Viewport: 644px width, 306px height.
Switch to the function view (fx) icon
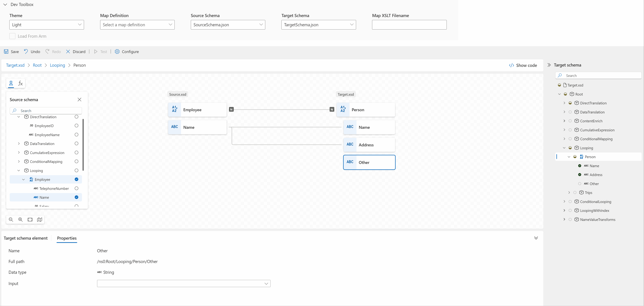click(20, 83)
